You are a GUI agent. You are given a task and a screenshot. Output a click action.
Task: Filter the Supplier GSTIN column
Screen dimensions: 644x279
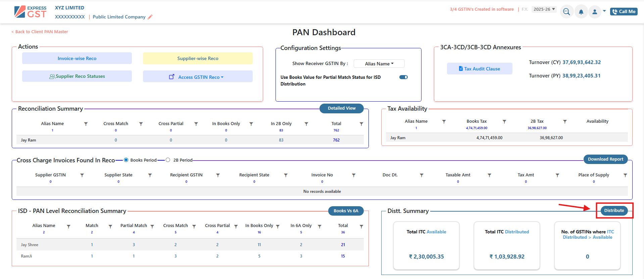pyautogui.click(x=82, y=175)
